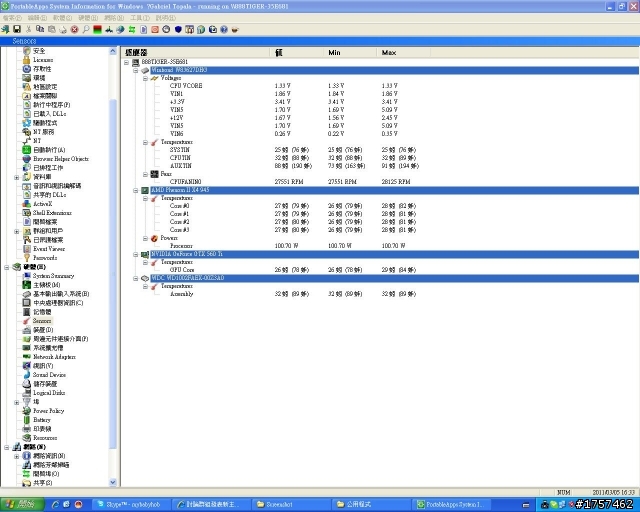Open the Screenshot folder taskbar button
This screenshot has height=512, width=640.
[x=291, y=505]
